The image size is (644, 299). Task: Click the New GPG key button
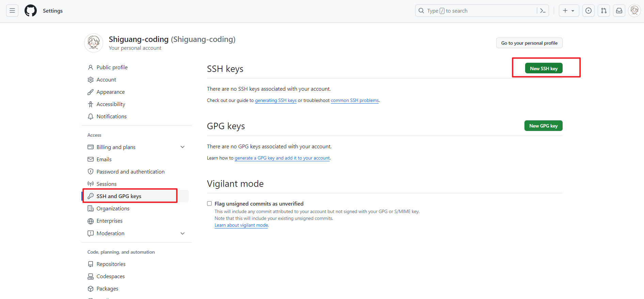543,126
